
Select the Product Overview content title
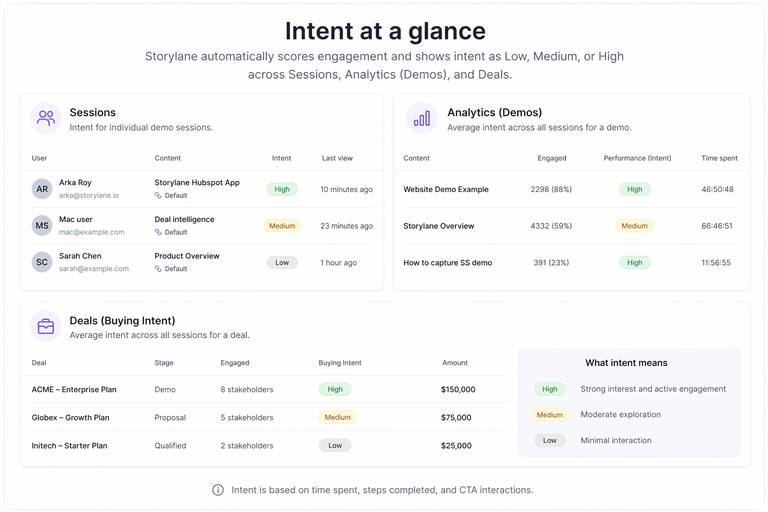[x=187, y=256]
